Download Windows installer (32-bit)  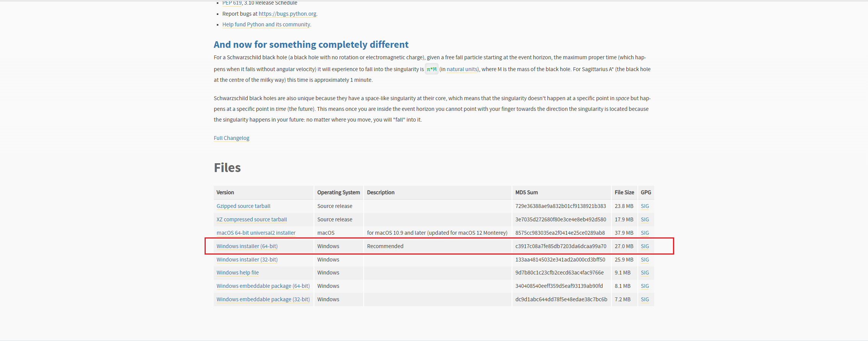click(x=247, y=260)
